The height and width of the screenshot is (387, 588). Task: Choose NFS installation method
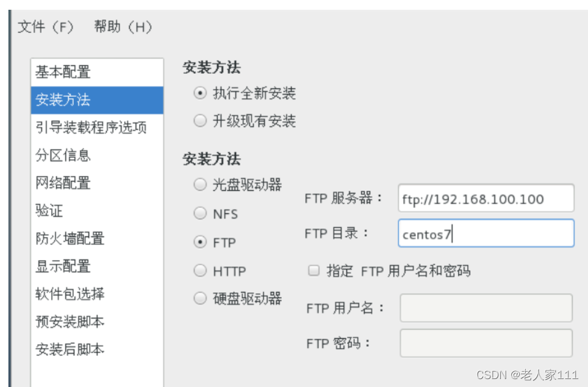tap(199, 213)
